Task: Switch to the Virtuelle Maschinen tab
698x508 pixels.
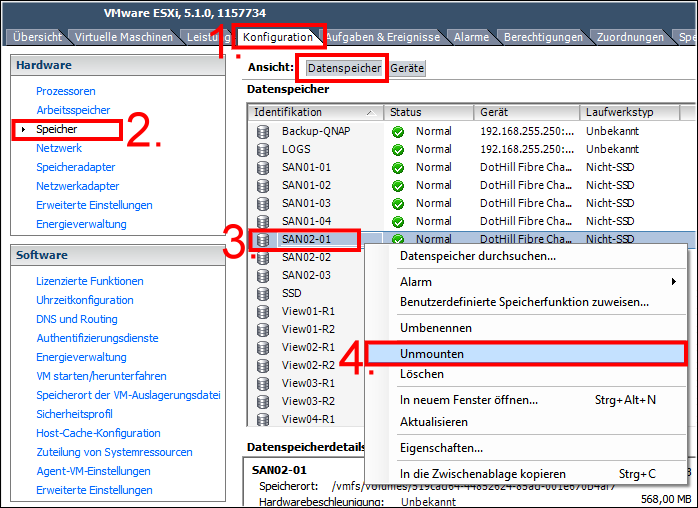Action: point(123,37)
